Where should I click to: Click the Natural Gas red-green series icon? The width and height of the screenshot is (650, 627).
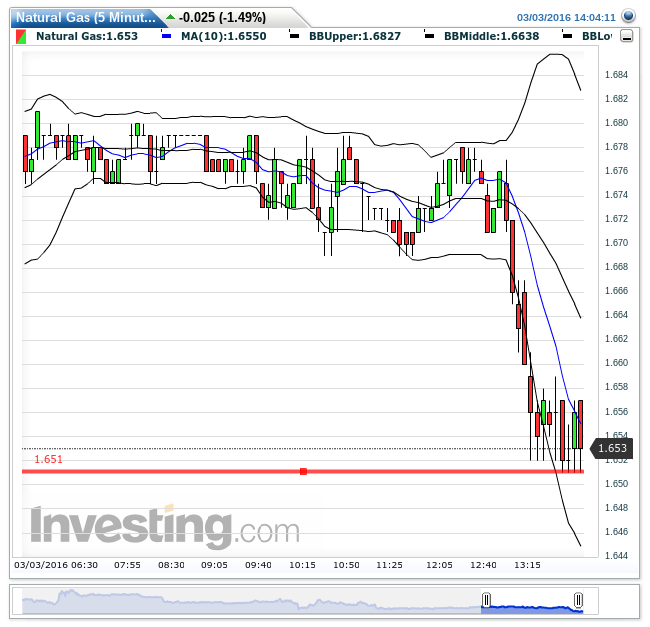(22, 36)
